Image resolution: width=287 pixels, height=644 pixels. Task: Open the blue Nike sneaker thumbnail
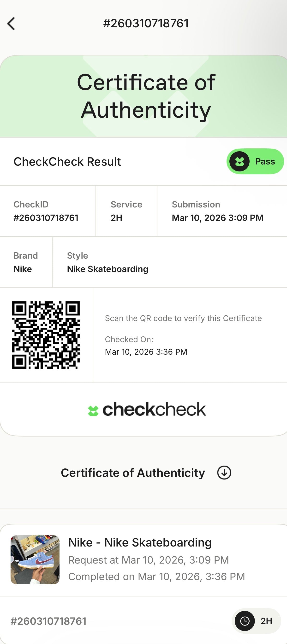click(35, 559)
